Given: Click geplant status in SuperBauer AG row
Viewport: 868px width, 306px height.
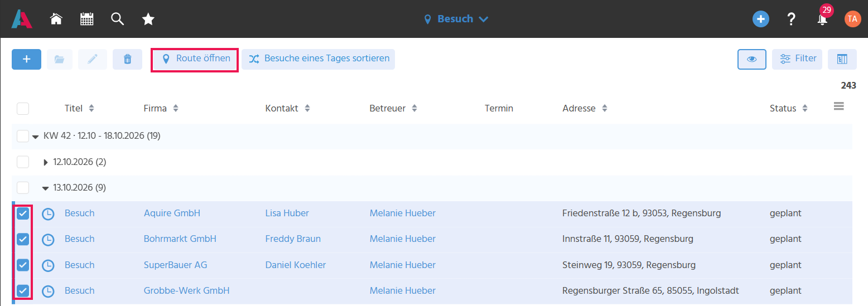Looking at the screenshot, I should point(785,265).
